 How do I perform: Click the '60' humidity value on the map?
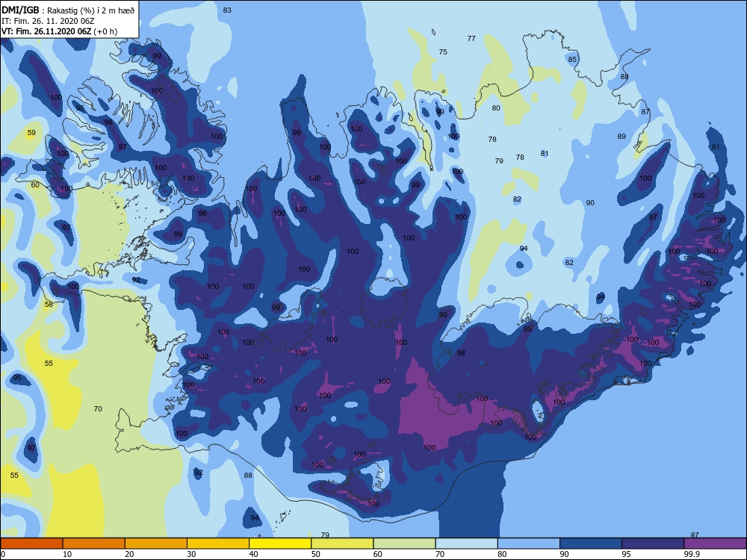35,184
